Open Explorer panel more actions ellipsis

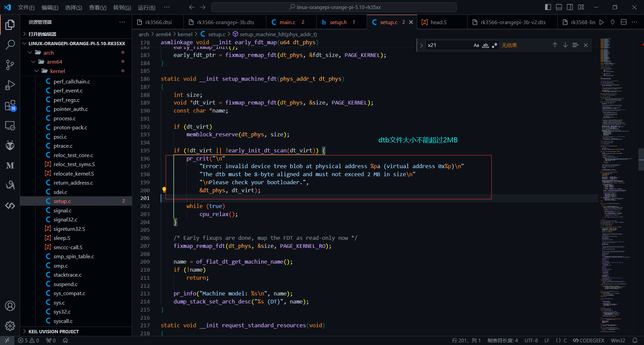pyautogui.click(x=122, y=22)
